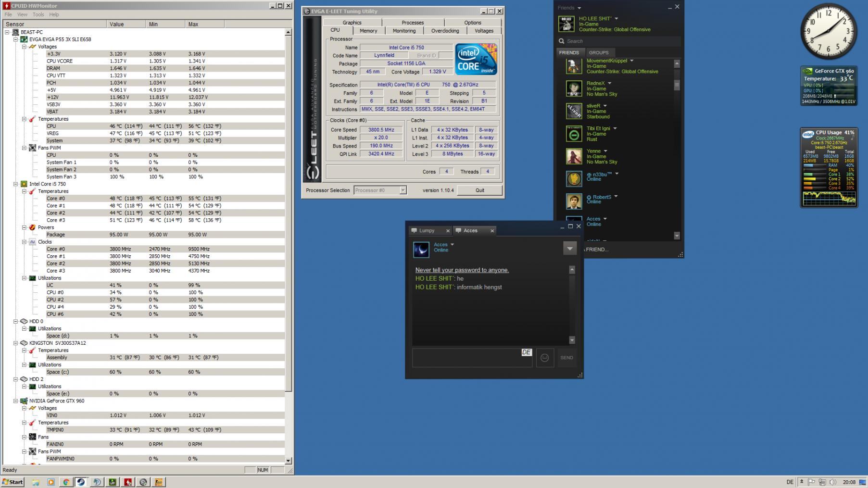Screen dimensions: 868x488
Task: Click the chat message input box
Action: click(472, 358)
